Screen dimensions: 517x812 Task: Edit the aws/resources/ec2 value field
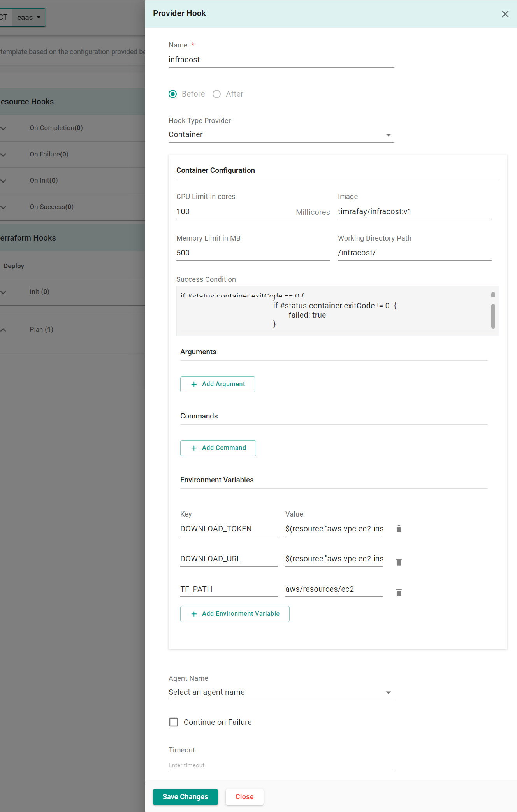pyautogui.click(x=334, y=589)
